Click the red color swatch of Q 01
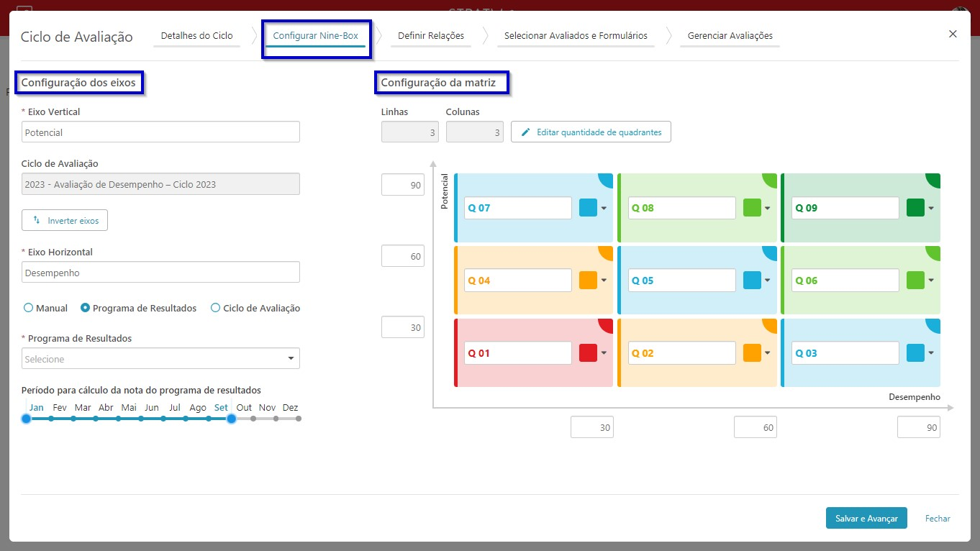The width and height of the screenshot is (980, 551). 589,353
